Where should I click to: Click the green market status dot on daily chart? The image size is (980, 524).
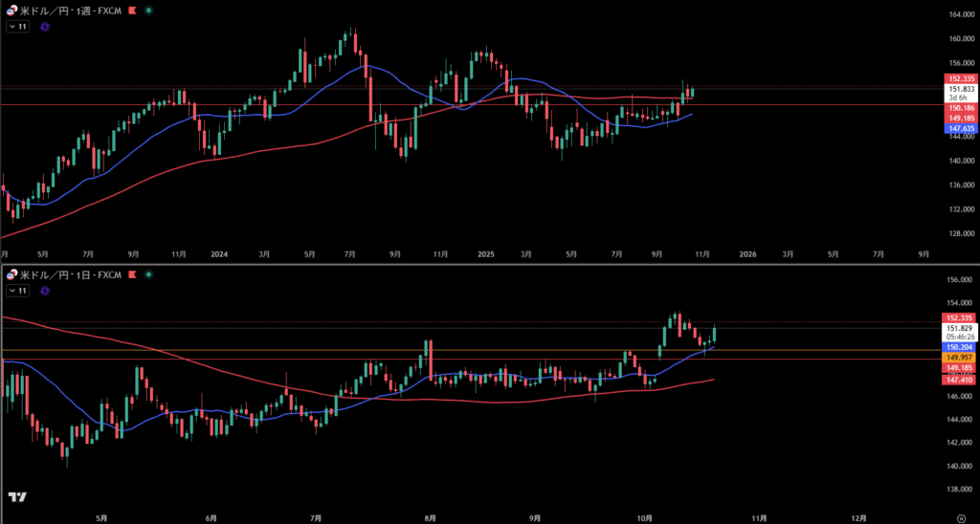(148, 275)
